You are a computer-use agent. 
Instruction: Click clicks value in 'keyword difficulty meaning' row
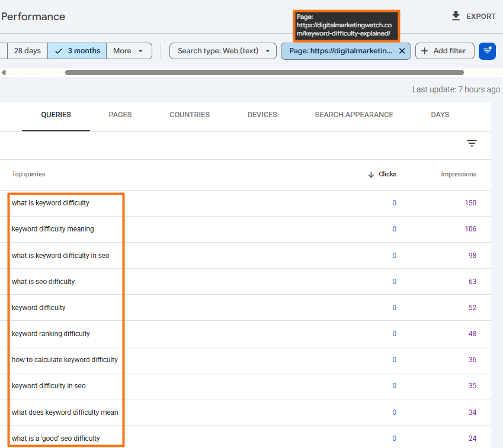(x=394, y=229)
